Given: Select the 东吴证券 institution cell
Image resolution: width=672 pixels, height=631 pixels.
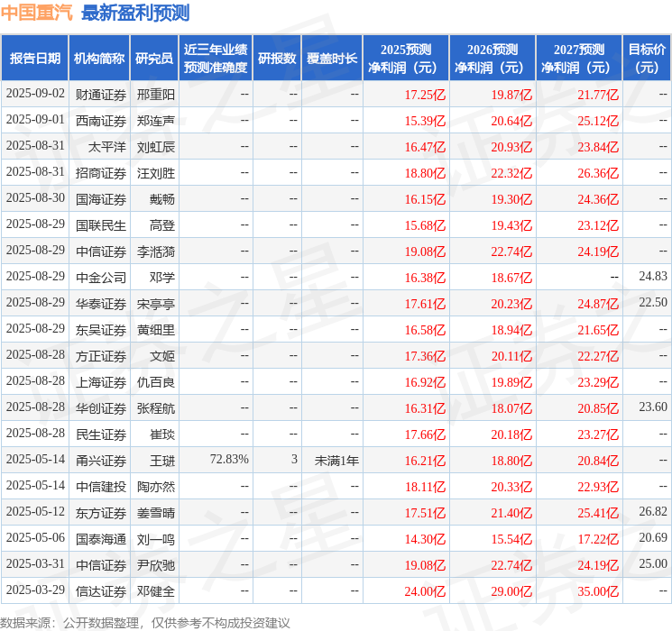Looking at the screenshot, I should click(x=101, y=330).
